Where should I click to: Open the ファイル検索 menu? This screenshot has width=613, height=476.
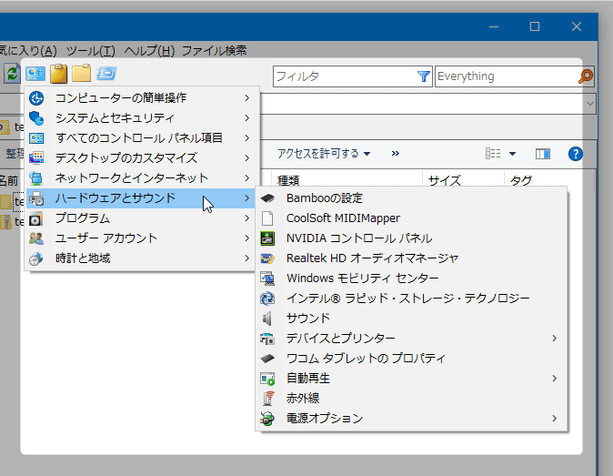(214, 51)
